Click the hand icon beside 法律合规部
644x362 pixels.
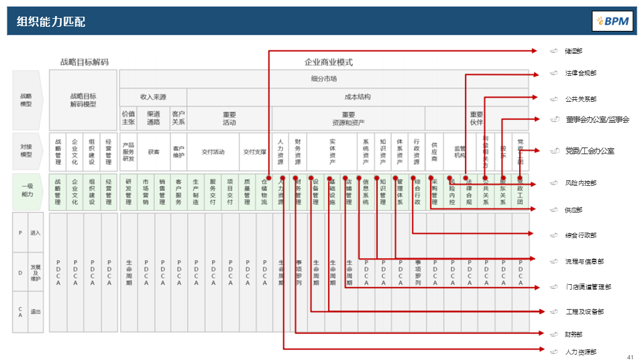tap(554, 73)
